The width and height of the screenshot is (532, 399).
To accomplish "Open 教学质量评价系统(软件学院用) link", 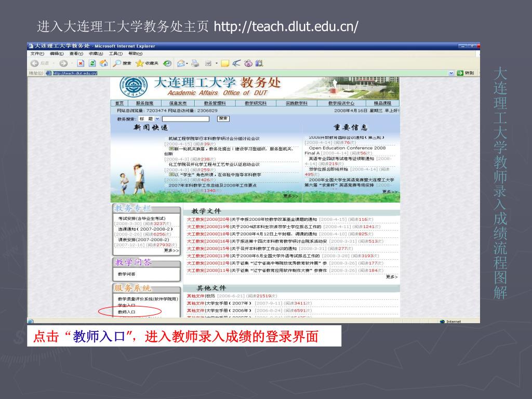I will pos(148,299).
